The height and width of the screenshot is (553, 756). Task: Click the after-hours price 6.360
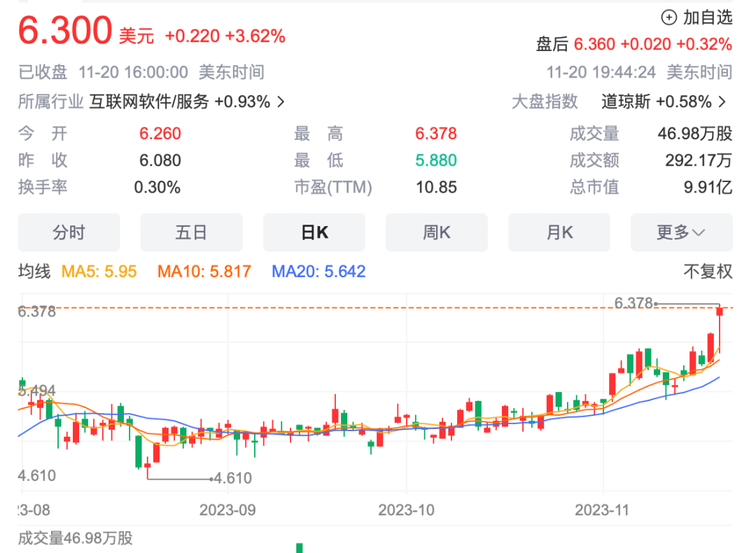tap(594, 44)
